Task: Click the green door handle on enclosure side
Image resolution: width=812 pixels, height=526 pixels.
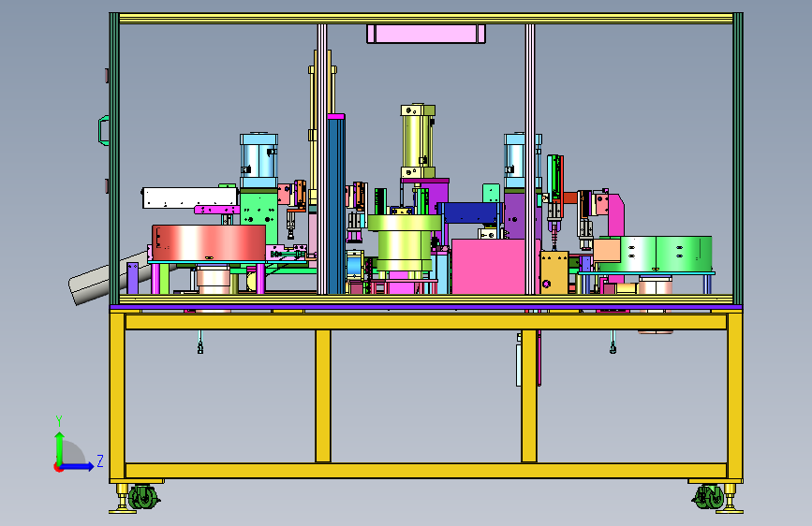Action: point(104,130)
